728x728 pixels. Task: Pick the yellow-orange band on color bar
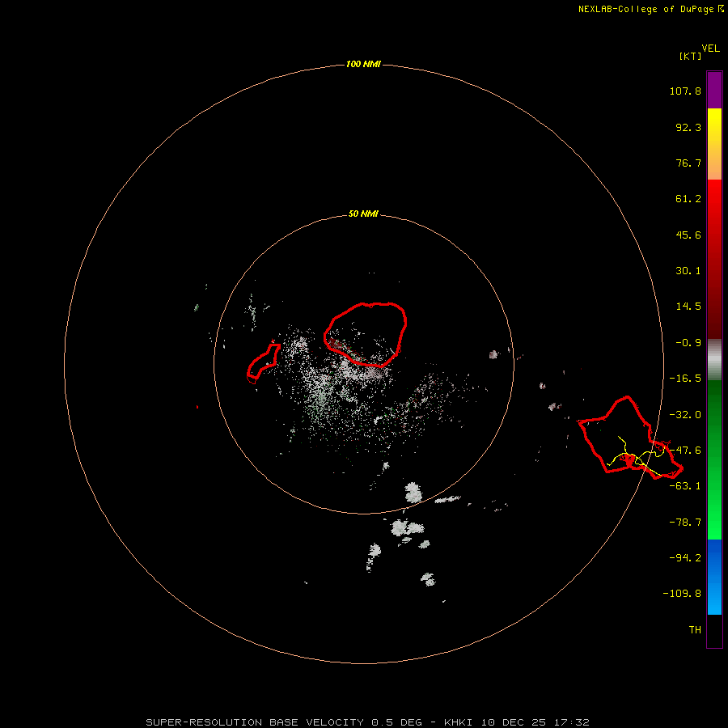pos(714,144)
